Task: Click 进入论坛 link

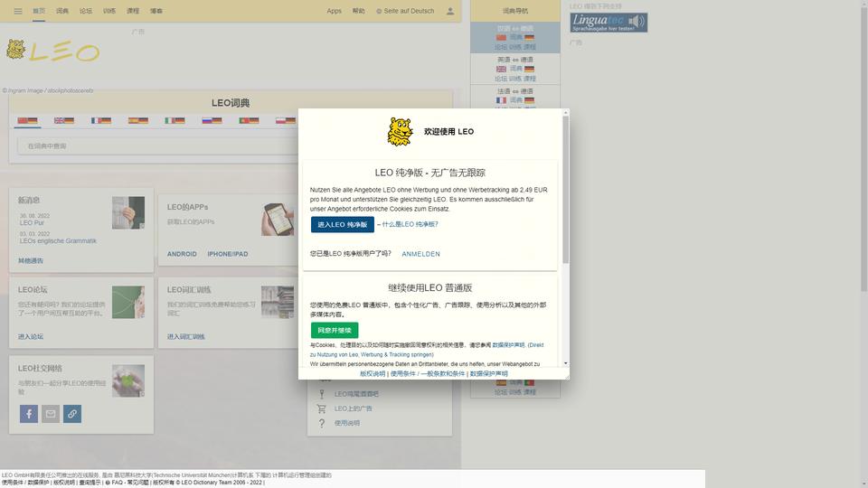Action: (31, 336)
